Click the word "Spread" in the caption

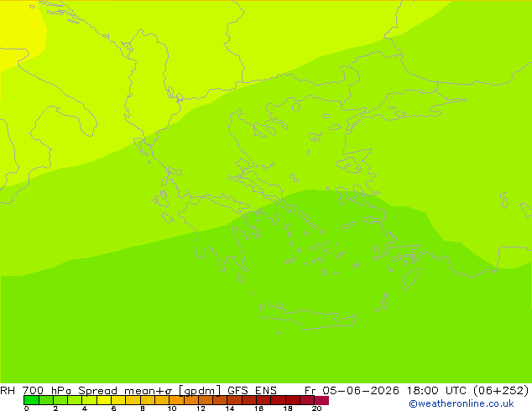tap(97, 390)
